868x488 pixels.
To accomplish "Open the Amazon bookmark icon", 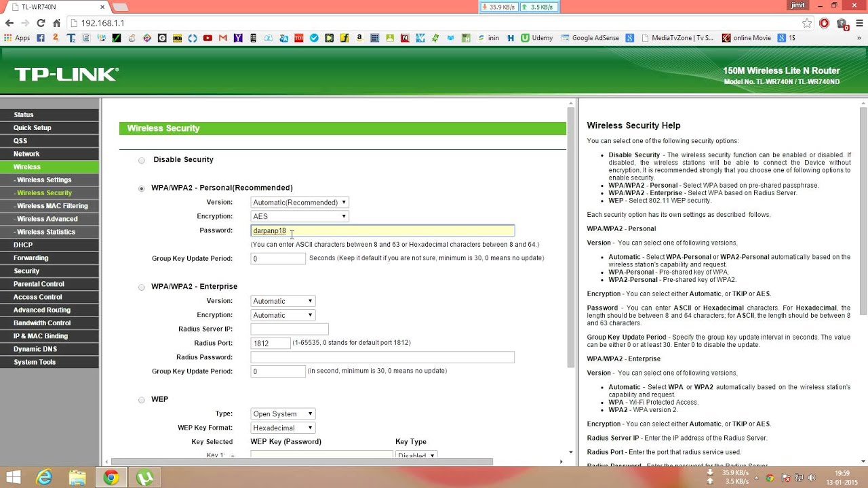I will click(359, 38).
